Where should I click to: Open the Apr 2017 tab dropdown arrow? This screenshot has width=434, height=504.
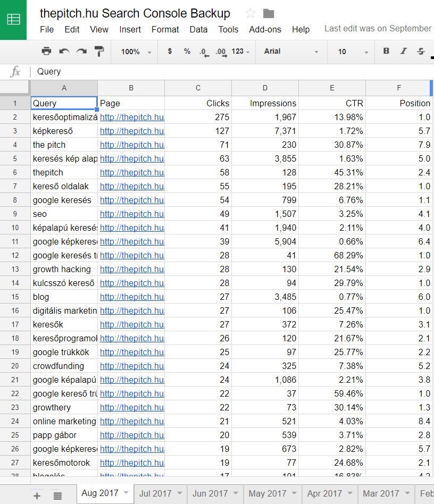pyautogui.click(x=350, y=493)
